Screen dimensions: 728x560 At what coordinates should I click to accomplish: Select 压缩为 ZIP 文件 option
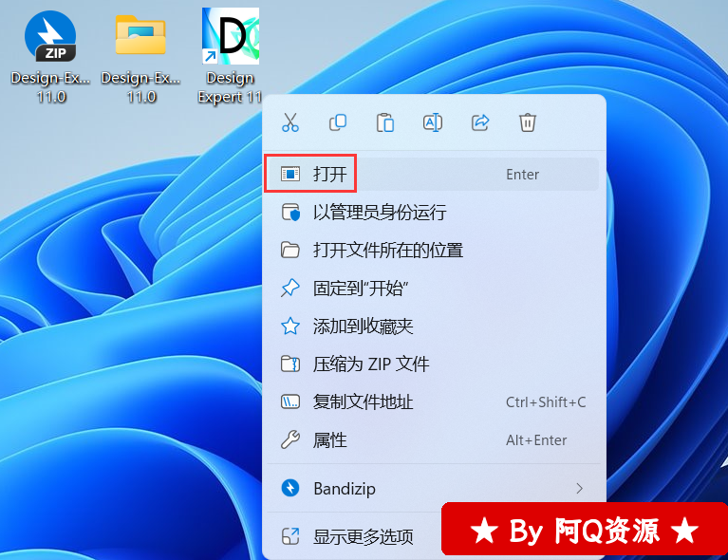point(432,364)
